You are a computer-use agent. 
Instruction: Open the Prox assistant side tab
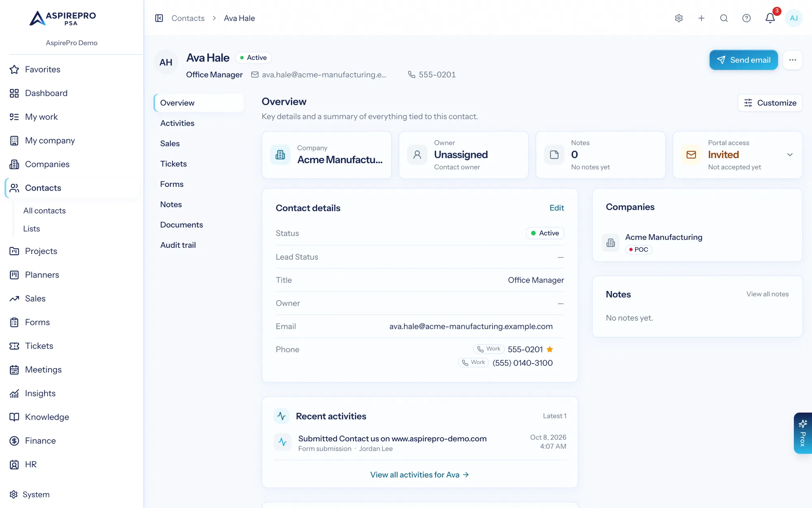click(803, 433)
